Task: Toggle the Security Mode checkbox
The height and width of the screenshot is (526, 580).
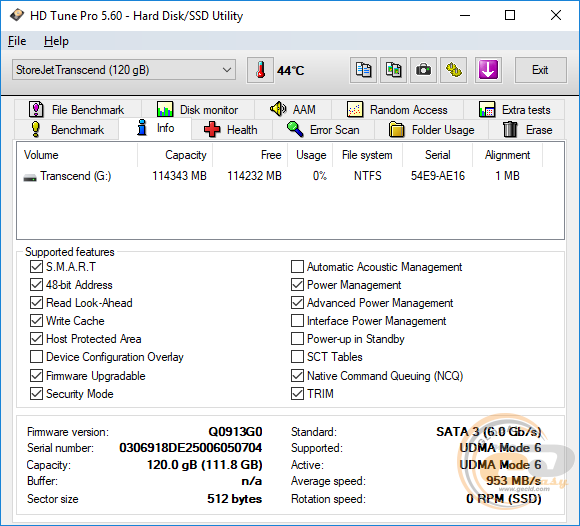Action: tap(36, 394)
